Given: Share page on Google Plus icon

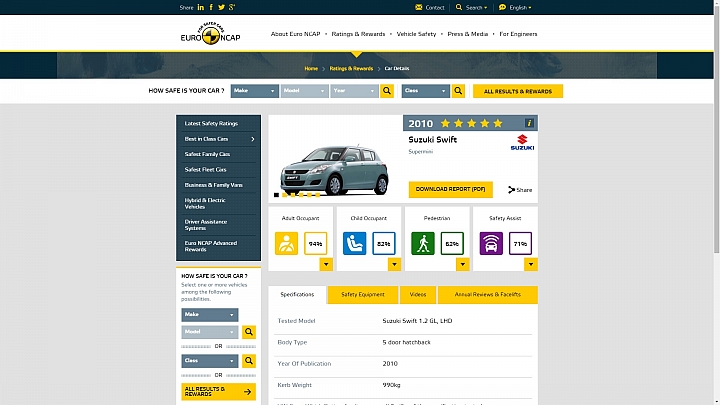Looking at the screenshot, I should pyautogui.click(x=232, y=7).
